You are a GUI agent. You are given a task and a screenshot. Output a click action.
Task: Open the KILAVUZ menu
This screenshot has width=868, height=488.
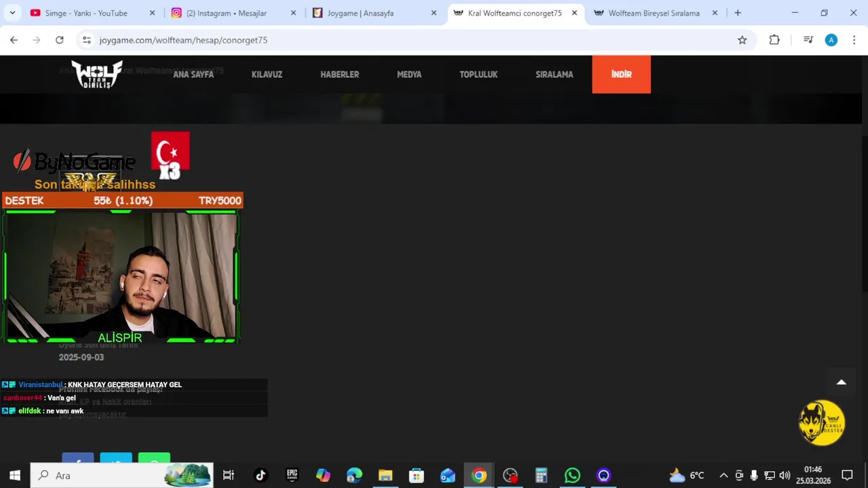267,75
